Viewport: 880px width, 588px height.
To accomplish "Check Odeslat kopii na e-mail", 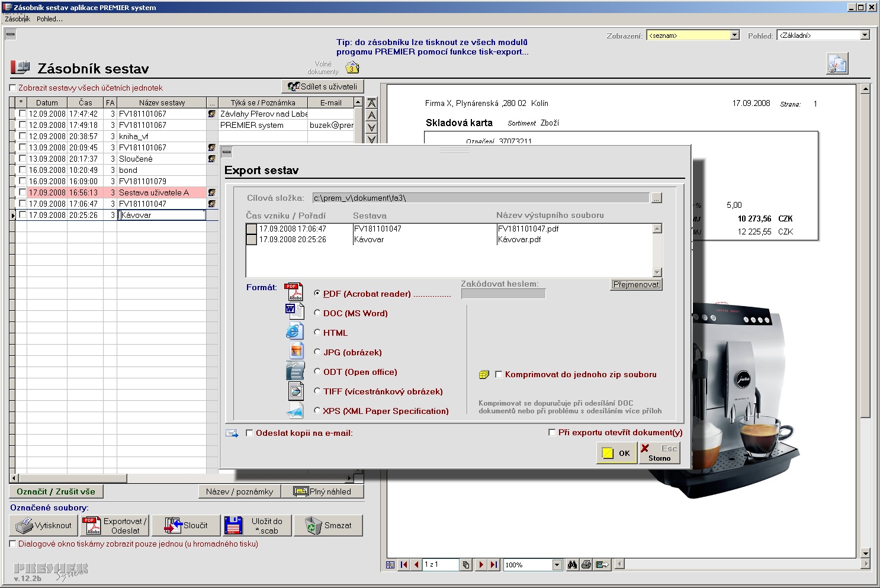I will click(249, 433).
